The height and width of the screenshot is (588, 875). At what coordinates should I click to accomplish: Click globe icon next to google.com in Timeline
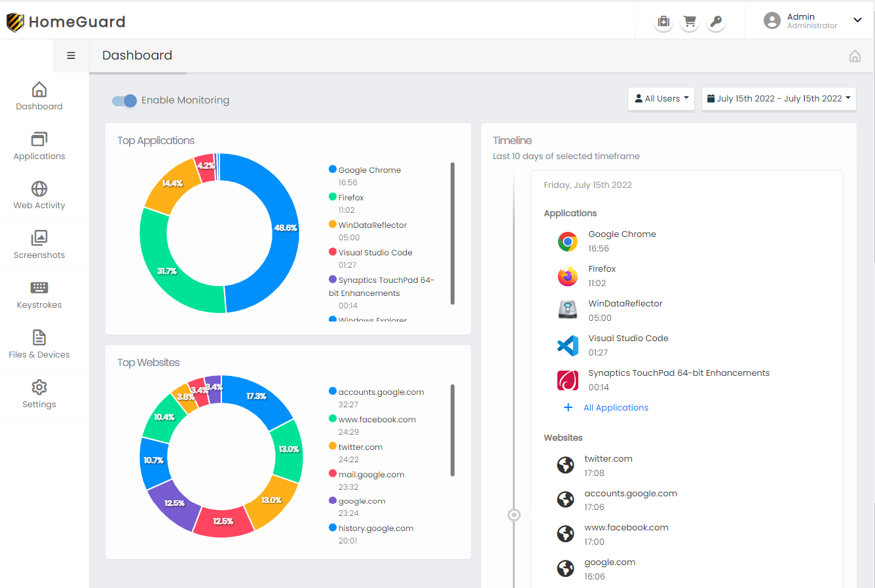(x=565, y=568)
